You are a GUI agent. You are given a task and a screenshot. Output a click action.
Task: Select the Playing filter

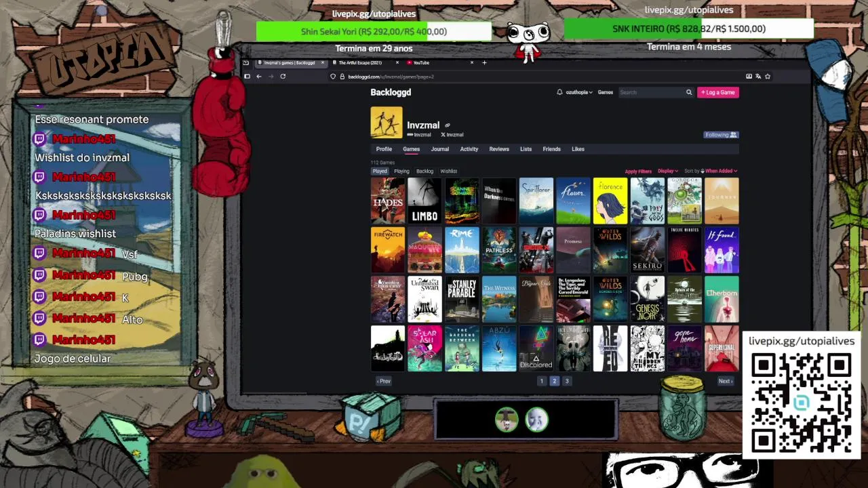[x=401, y=171]
